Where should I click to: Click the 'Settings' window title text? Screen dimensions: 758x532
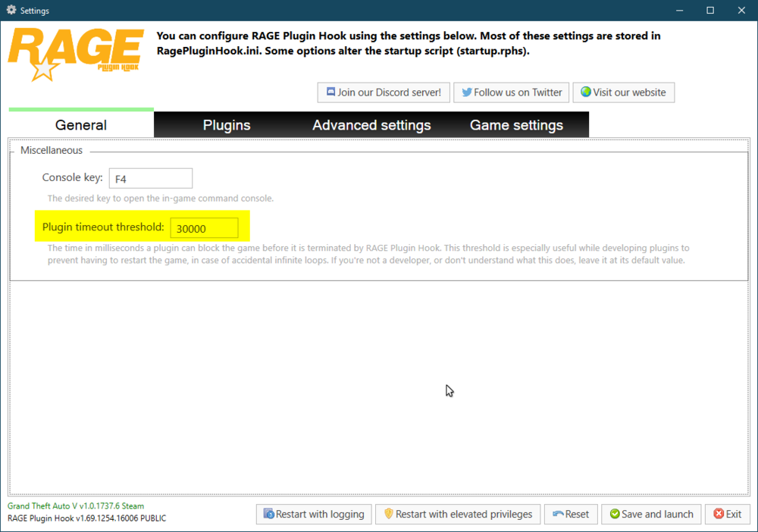click(34, 10)
